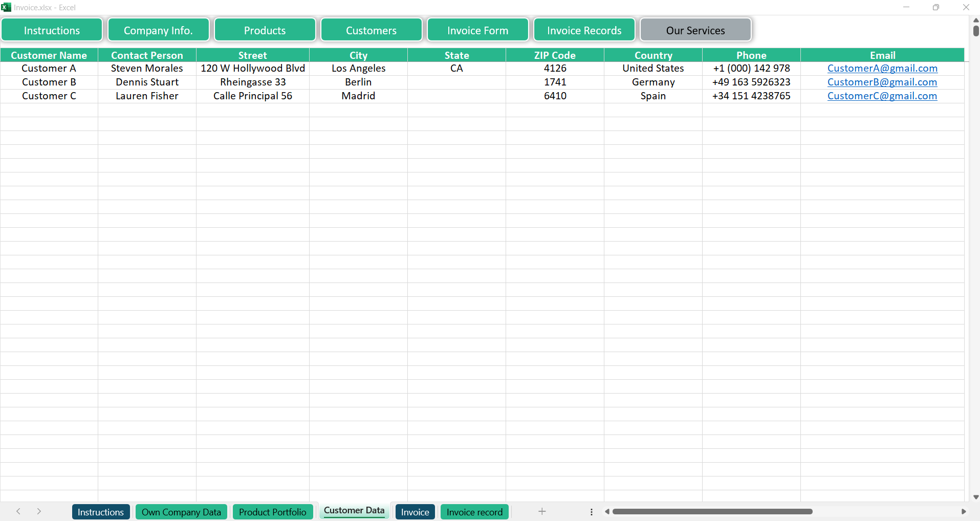The height and width of the screenshot is (521, 980).
Task: Switch to the Invoice record sheet tab
Action: (474, 512)
